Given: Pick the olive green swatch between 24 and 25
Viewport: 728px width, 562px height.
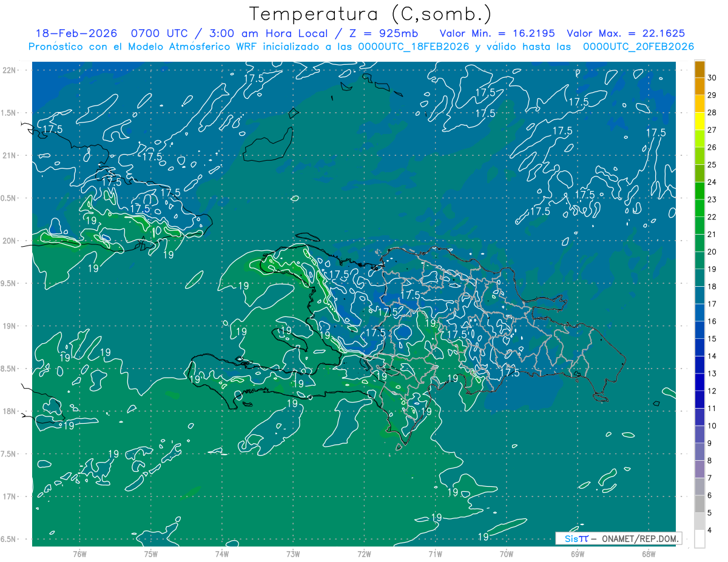Looking at the screenshot, I should (x=699, y=174).
